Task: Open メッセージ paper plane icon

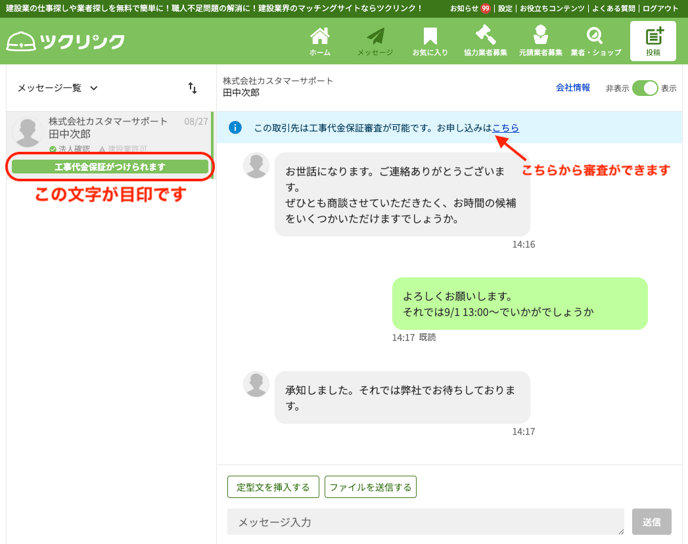Action: point(375,42)
